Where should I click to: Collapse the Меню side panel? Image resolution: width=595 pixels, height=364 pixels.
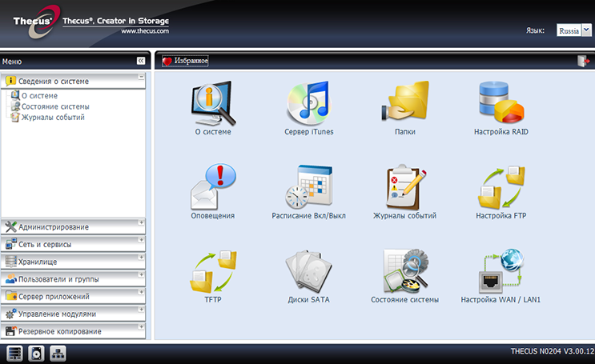[141, 61]
